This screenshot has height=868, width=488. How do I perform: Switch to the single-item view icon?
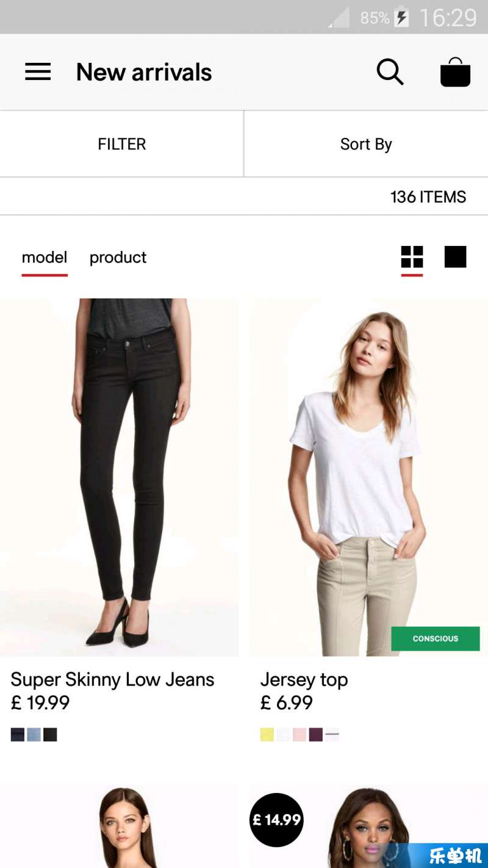click(x=455, y=257)
